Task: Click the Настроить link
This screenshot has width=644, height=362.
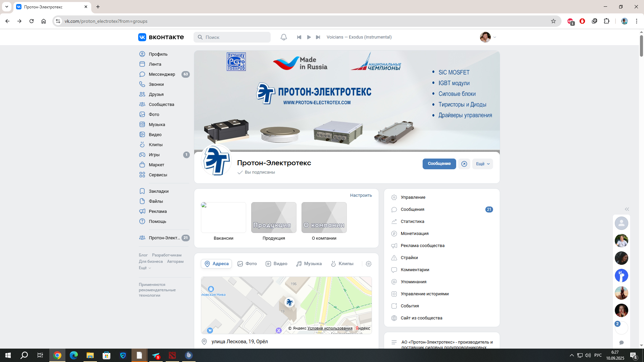Action: (361, 195)
